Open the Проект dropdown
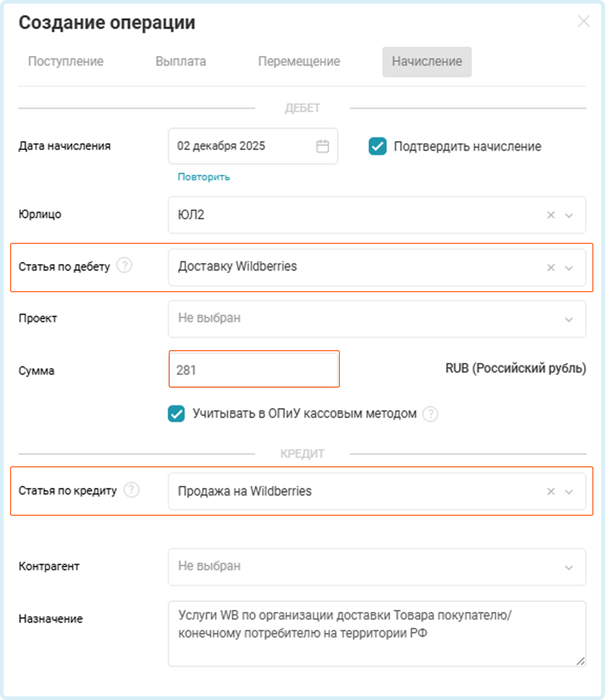This screenshot has height=700, width=605. [x=377, y=319]
